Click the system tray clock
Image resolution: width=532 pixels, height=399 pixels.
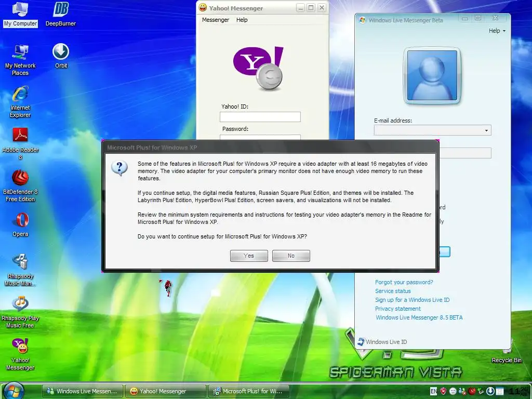tap(519, 391)
